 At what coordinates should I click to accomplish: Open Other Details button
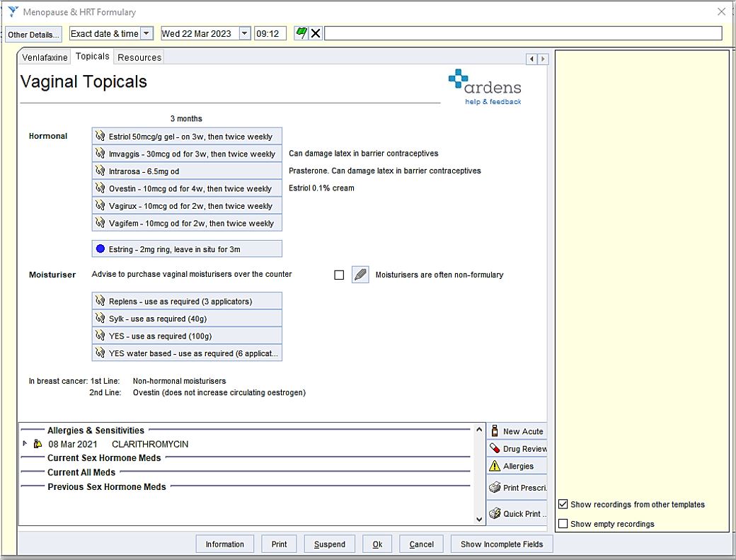[x=33, y=34]
